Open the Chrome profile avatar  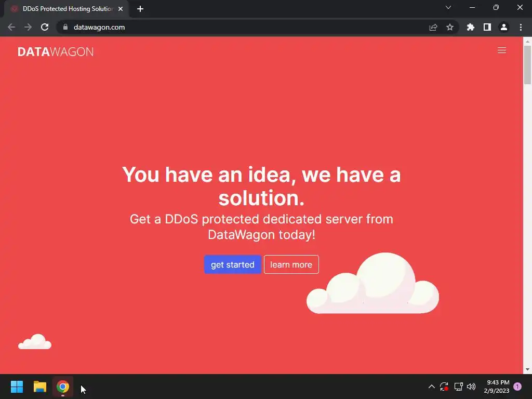tap(504, 27)
